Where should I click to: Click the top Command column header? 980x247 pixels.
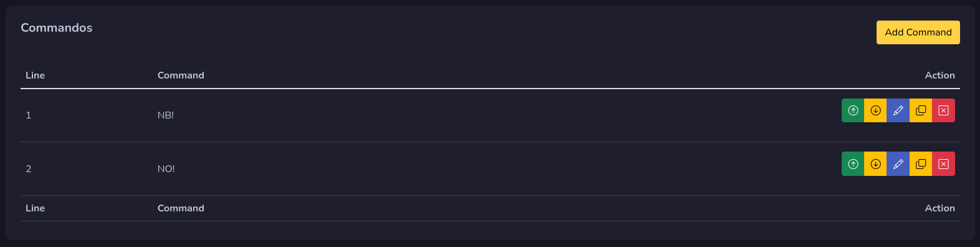click(x=181, y=75)
